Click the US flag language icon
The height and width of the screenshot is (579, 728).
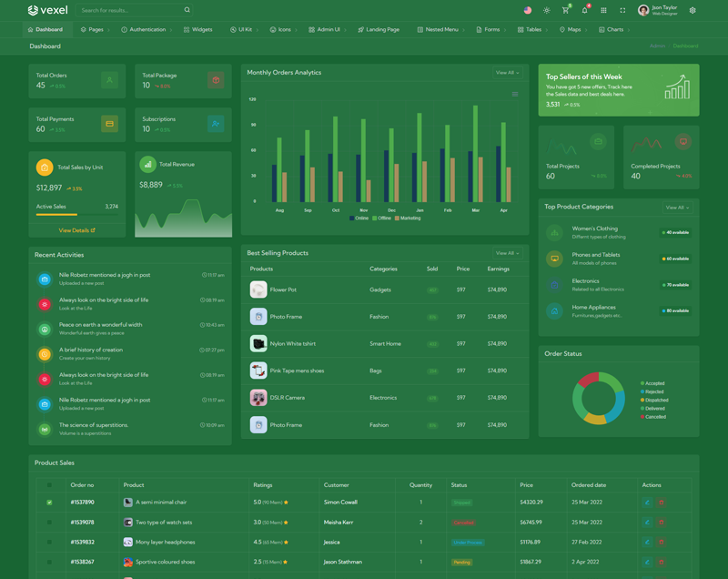tap(527, 11)
